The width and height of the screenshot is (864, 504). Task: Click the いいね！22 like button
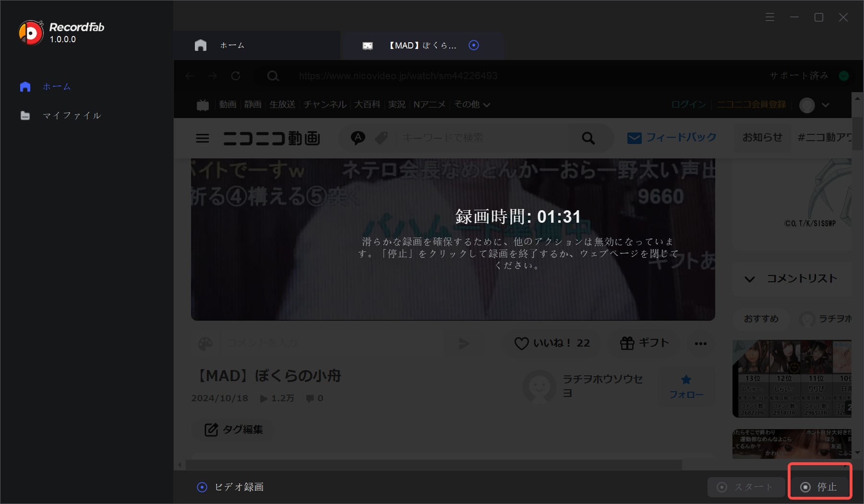[552, 343]
